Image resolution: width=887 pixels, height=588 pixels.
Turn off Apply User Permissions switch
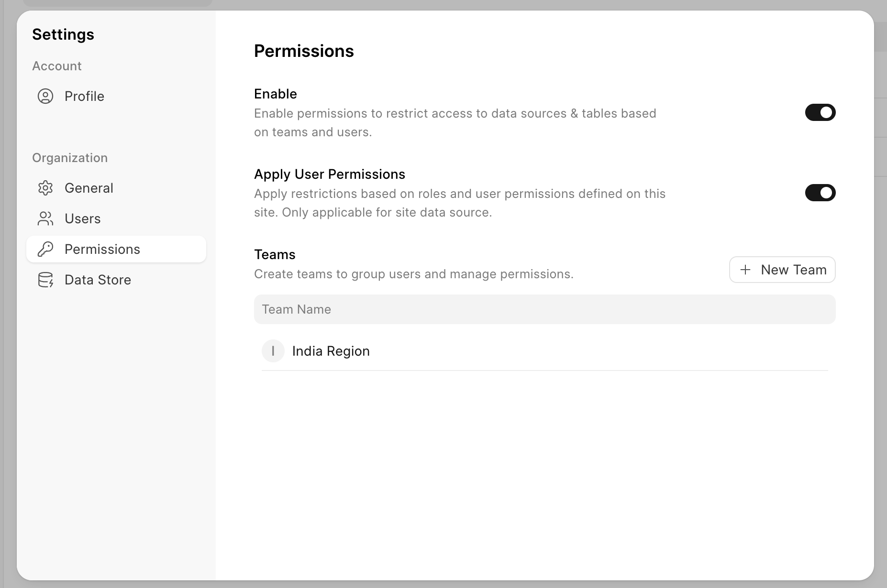[820, 193]
